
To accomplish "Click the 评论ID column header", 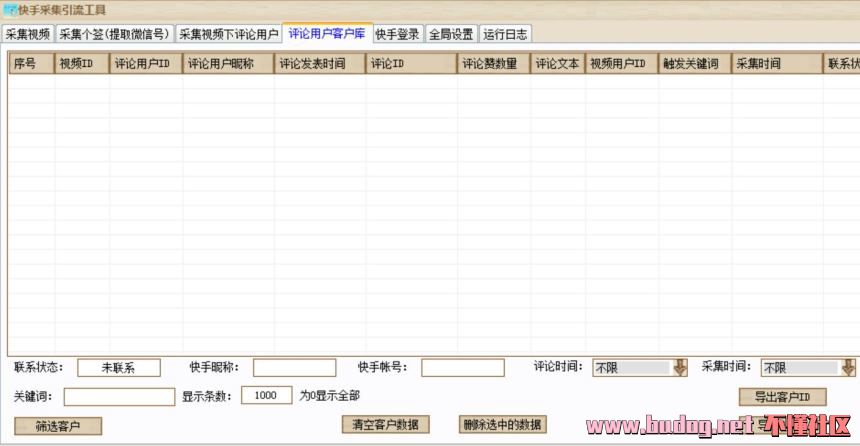I will (411, 64).
